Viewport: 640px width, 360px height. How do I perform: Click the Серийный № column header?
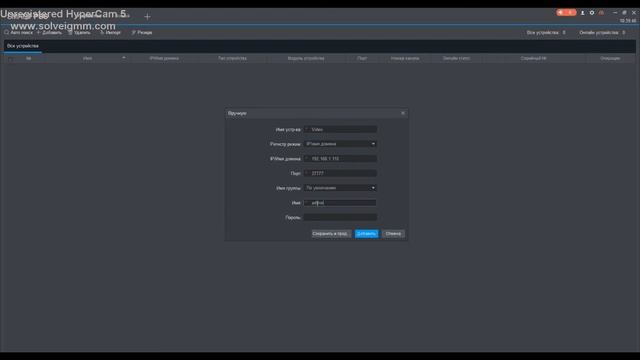pyautogui.click(x=533, y=58)
